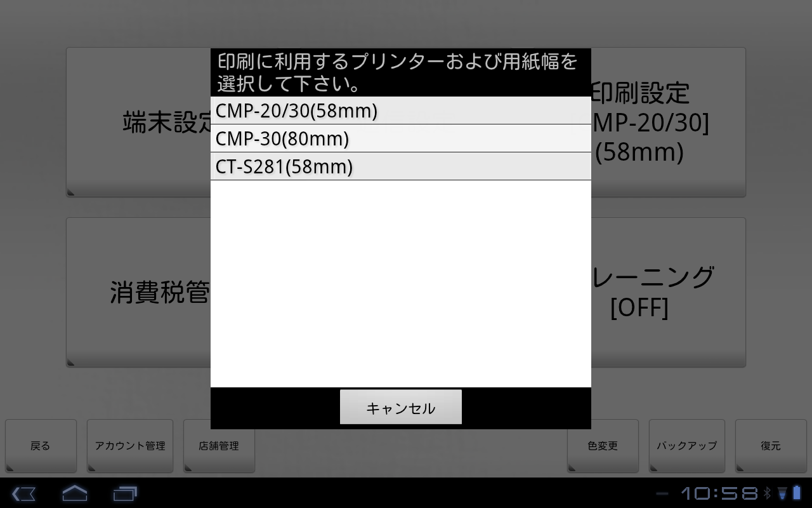Click the 戻る button behind the dialog
This screenshot has width=812, height=508.
point(41,446)
